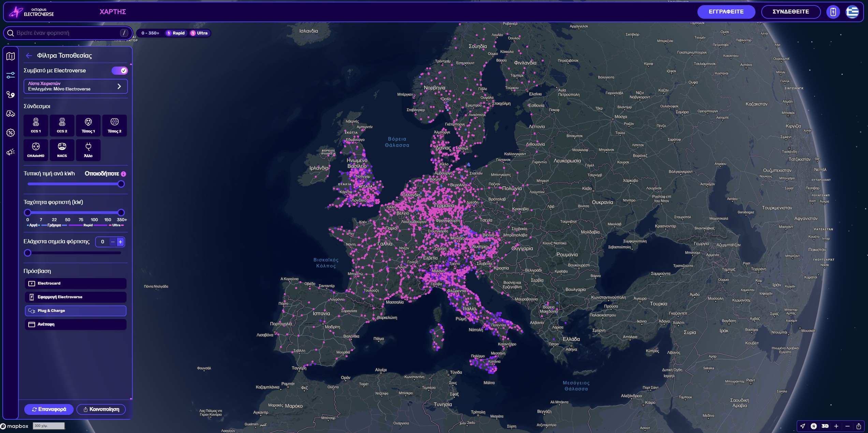Image resolution: width=868 pixels, height=433 pixels.
Task: Toggle the CCS 1 connector filter
Action: coord(36,126)
